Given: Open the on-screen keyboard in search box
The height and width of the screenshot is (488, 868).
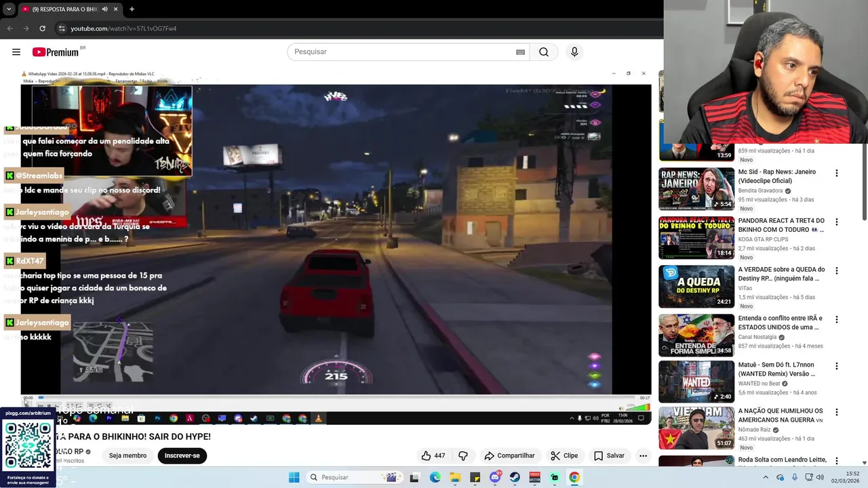Looking at the screenshot, I should point(520,52).
